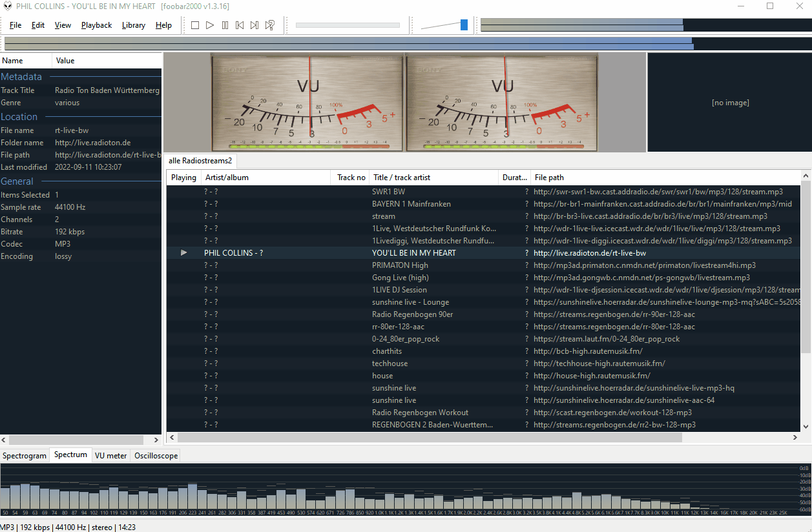This screenshot has width=812, height=532.
Task: Click the foobar2000 alien icon in title bar
Action: (8, 6)
